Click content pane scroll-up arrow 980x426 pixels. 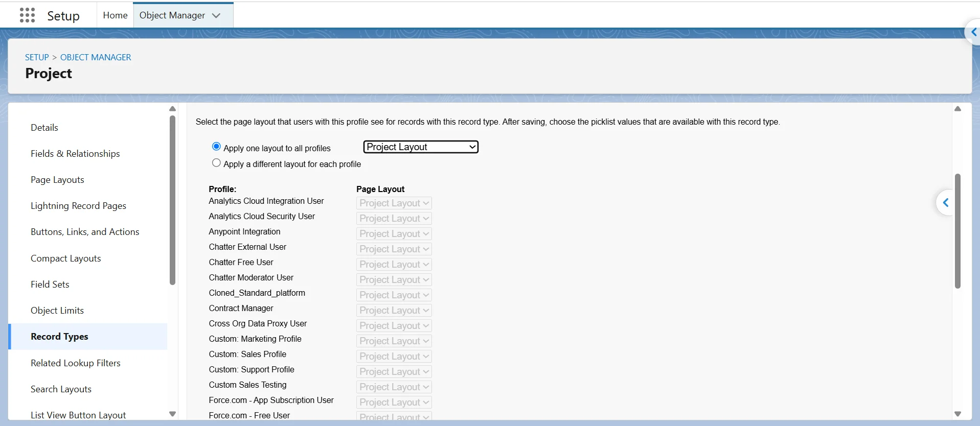(x=958, y=109)
